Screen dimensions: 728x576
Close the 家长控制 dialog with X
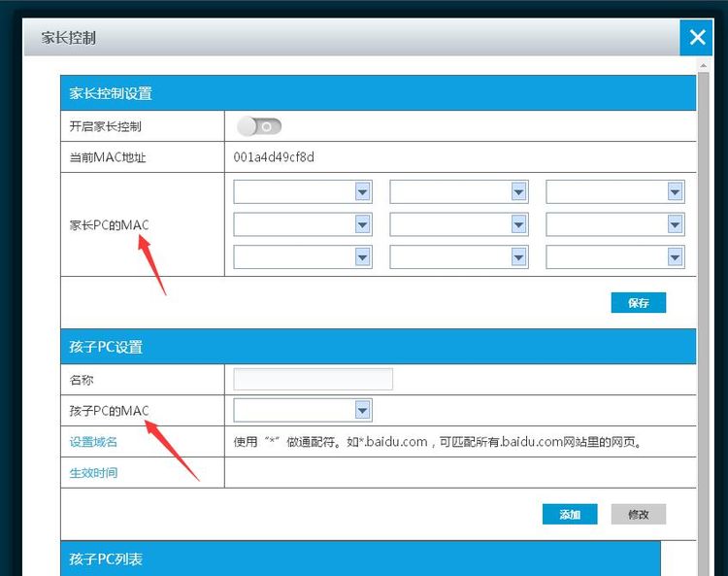click(697, 38)
